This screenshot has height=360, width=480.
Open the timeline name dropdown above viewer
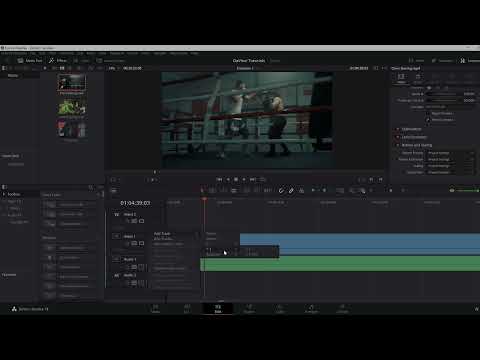point(247,68)
